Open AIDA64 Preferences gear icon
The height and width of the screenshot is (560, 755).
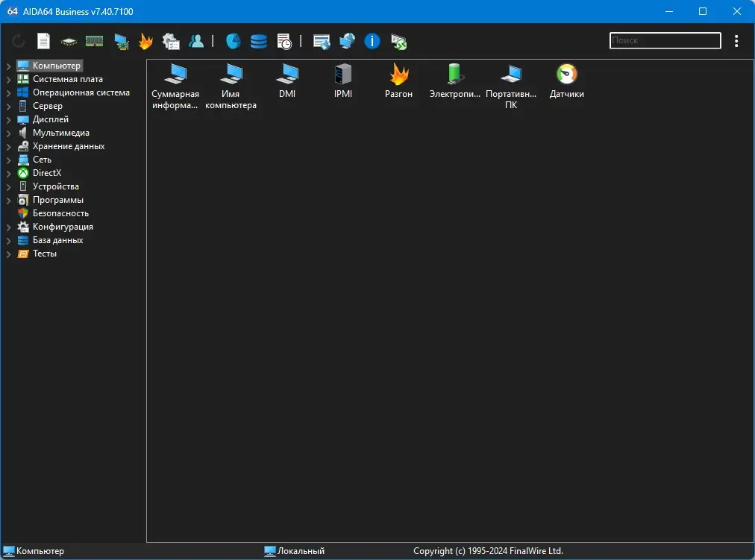171,41
